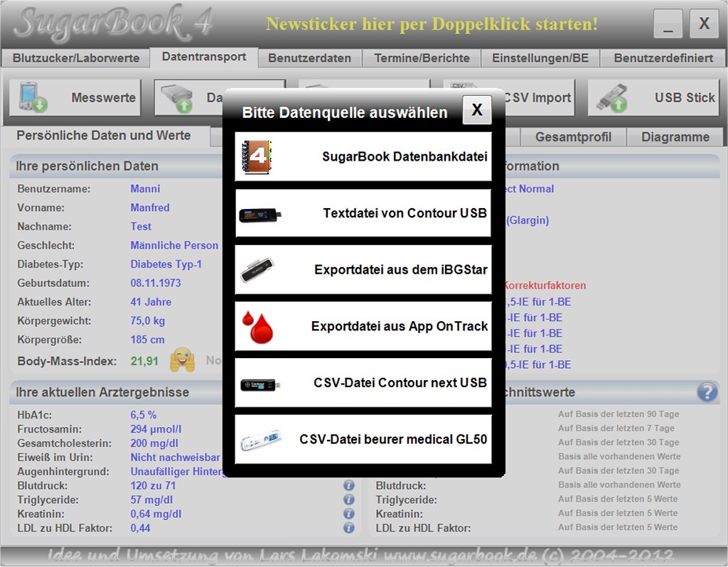Choose CSV-Datei beurer medical GL50
Screen dimensions: 728x567
(x=363, y=440)
